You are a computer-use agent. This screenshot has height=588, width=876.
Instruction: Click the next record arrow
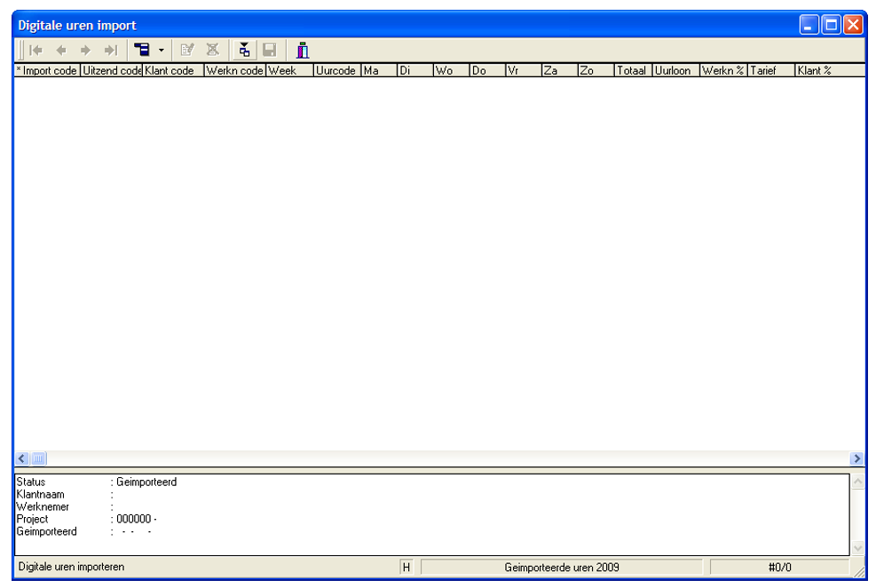coord(85,51)
